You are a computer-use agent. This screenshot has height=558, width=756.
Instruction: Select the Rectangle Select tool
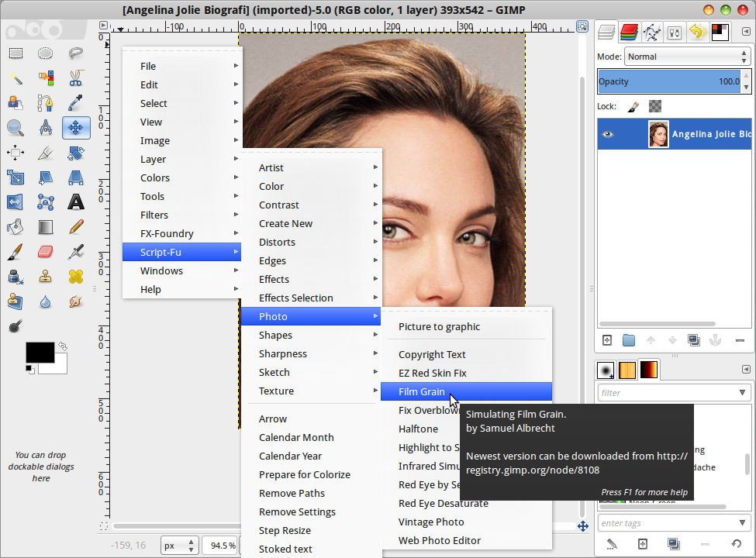click(16, 53)
